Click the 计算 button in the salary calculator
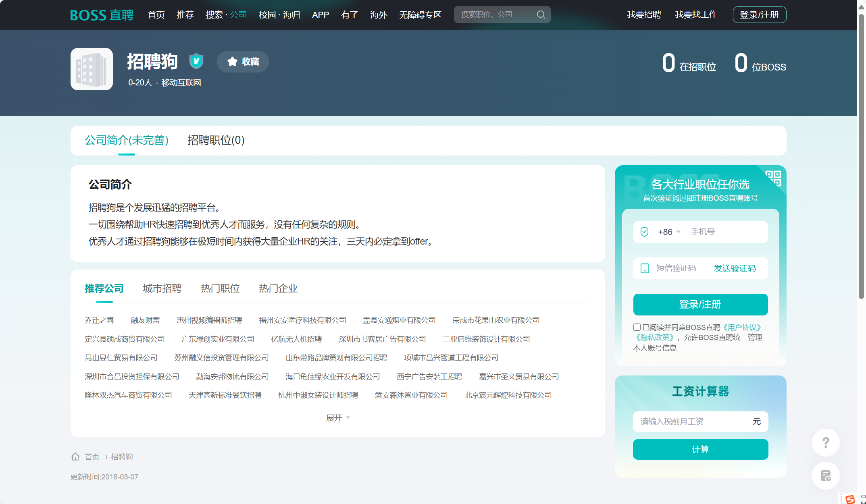The height and width of the screenshot is (504, 866). [x=700, y=449]
